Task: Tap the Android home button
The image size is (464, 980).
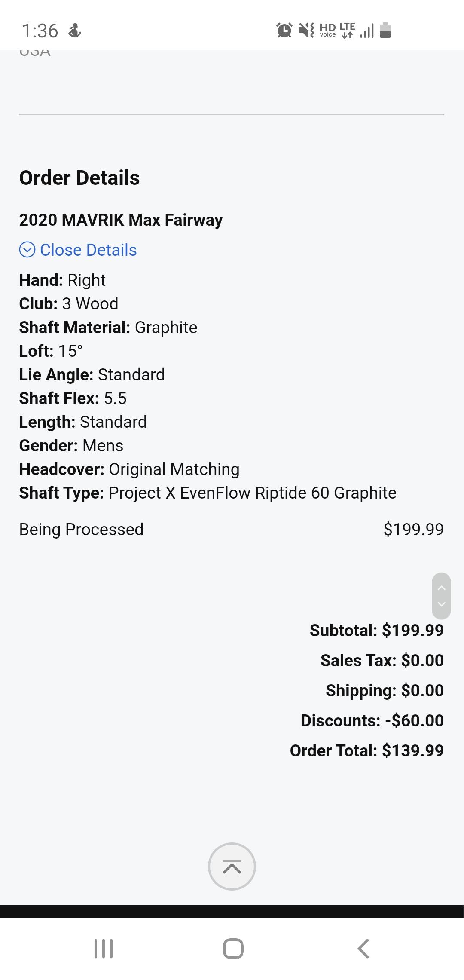Action: (x=233, y=948)
